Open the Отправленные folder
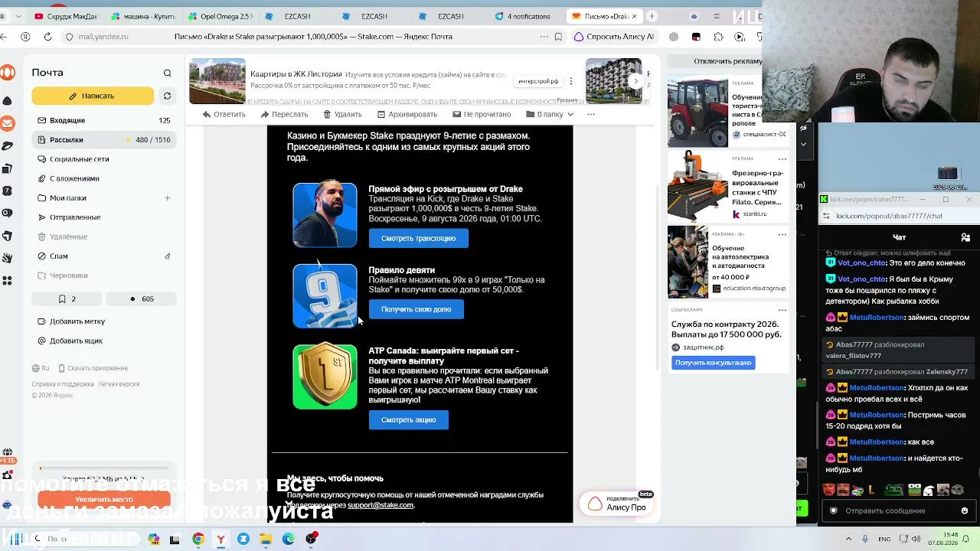The image size is (980, 551). point(104,217)
